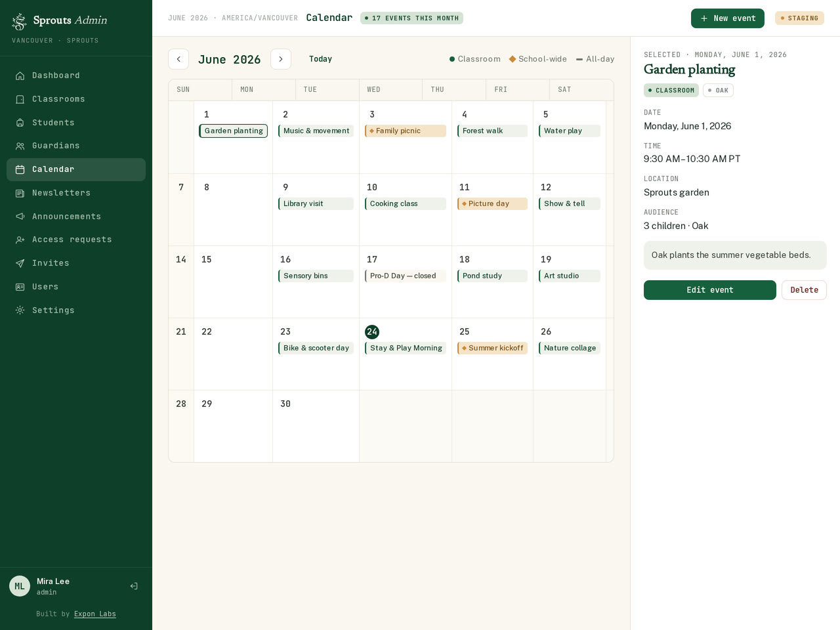This screenshot has width=840, height=630.
Task: Click the Sprouts Admin logo icon
Action: pos(20,21)
